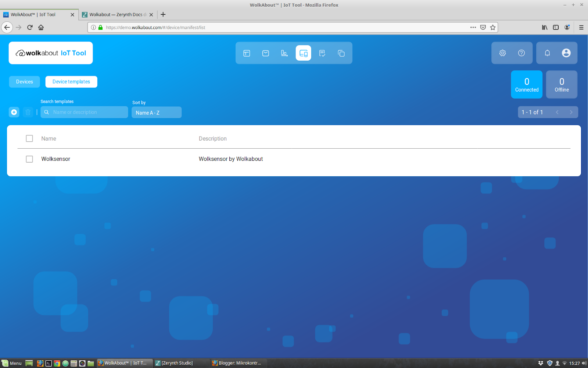Close the WolkAbout IoT Tool tab
Image resolution: width=588 pixels, height=368 pixels.
click(72, 15)
